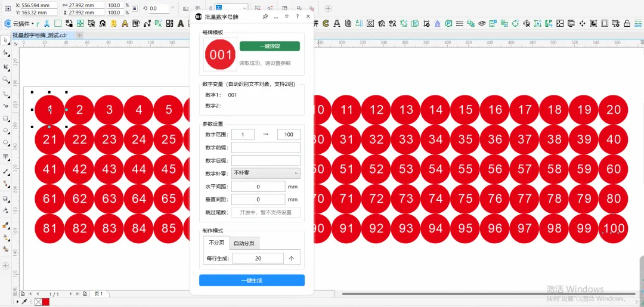
Task: Click the 数字后缀 input field
Action: [266, 160]
